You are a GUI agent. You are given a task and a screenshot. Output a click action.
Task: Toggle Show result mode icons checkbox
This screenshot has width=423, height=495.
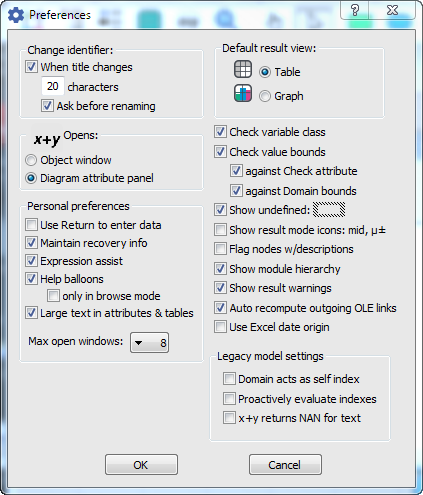[220, 230]
